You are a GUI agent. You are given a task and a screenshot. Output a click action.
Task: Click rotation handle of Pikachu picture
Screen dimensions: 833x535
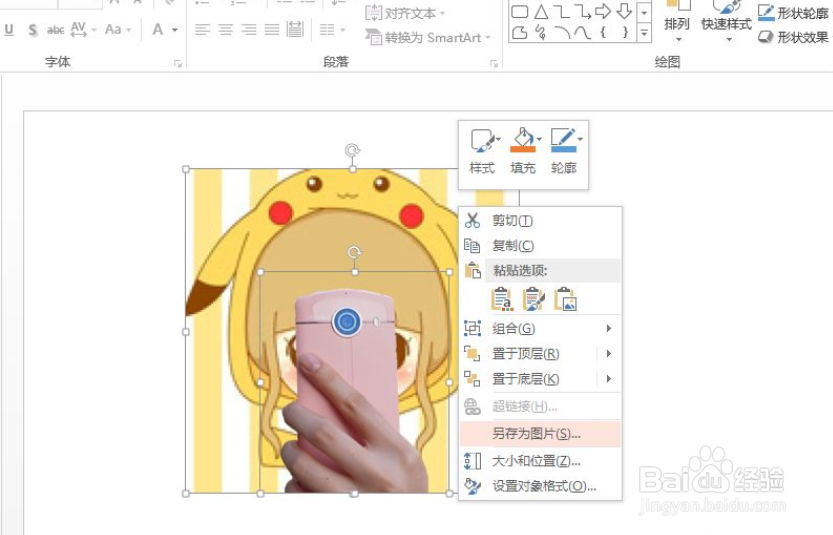[x=352, y=150]
